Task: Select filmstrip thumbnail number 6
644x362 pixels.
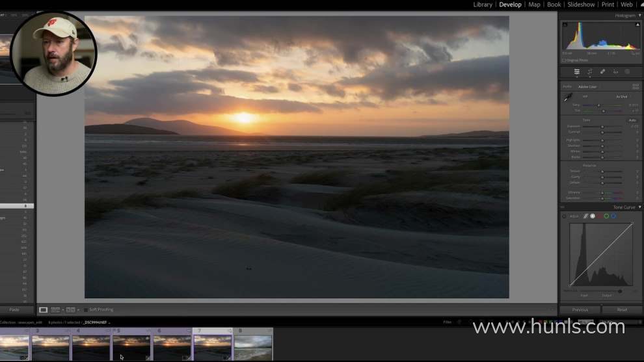Action: click(172, 347)
